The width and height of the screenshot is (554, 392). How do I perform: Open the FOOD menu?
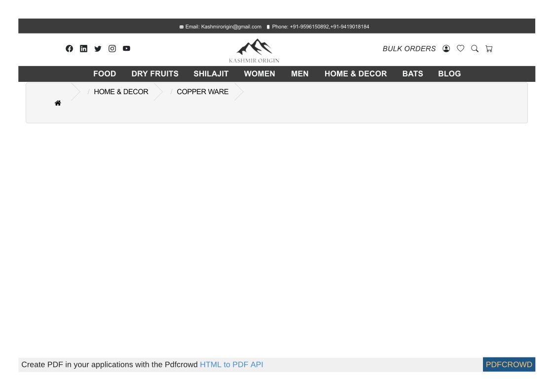click(105, 73)
